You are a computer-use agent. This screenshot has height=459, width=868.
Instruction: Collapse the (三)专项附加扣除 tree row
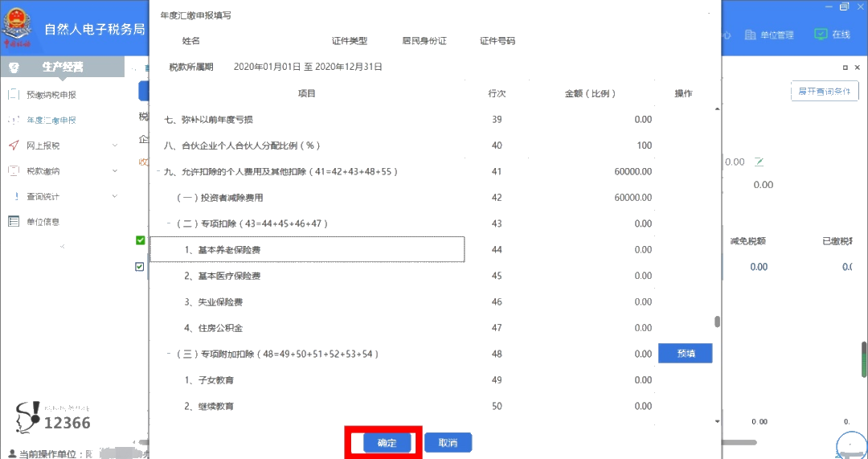tap(169, 354)
